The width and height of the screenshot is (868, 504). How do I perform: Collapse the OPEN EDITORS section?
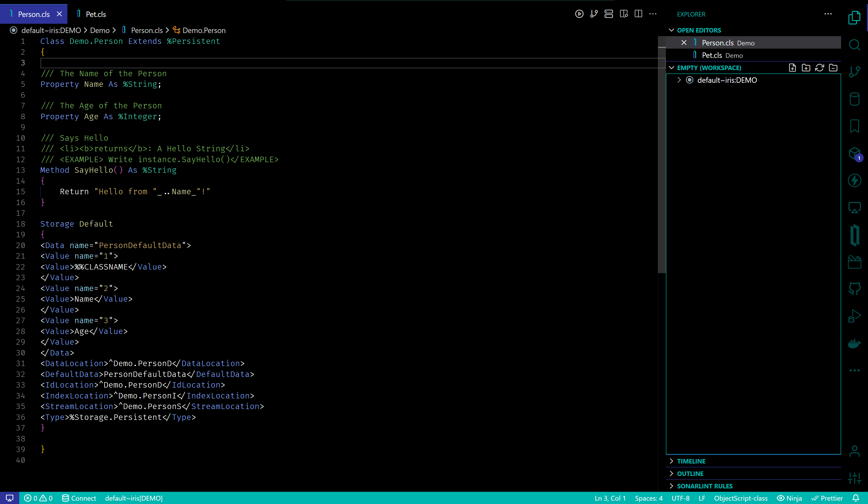[x=698, y=30]
